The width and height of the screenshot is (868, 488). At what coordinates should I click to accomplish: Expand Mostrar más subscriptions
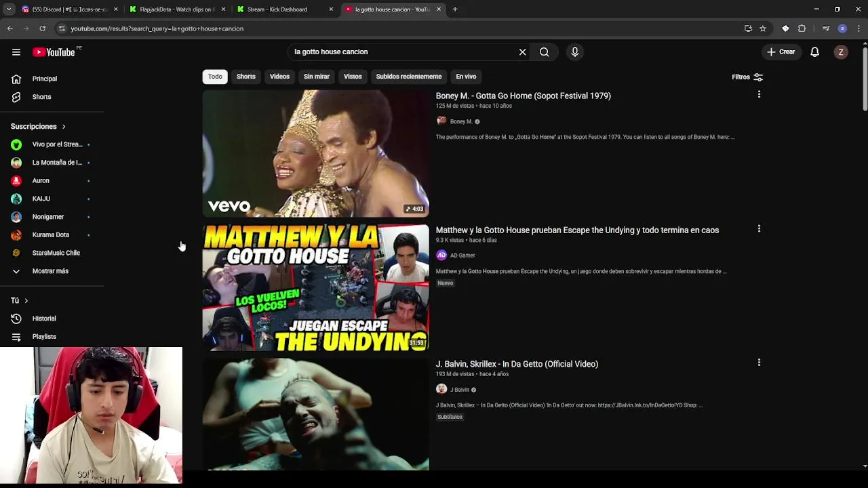pyautogui.click(x=52, y=271)
